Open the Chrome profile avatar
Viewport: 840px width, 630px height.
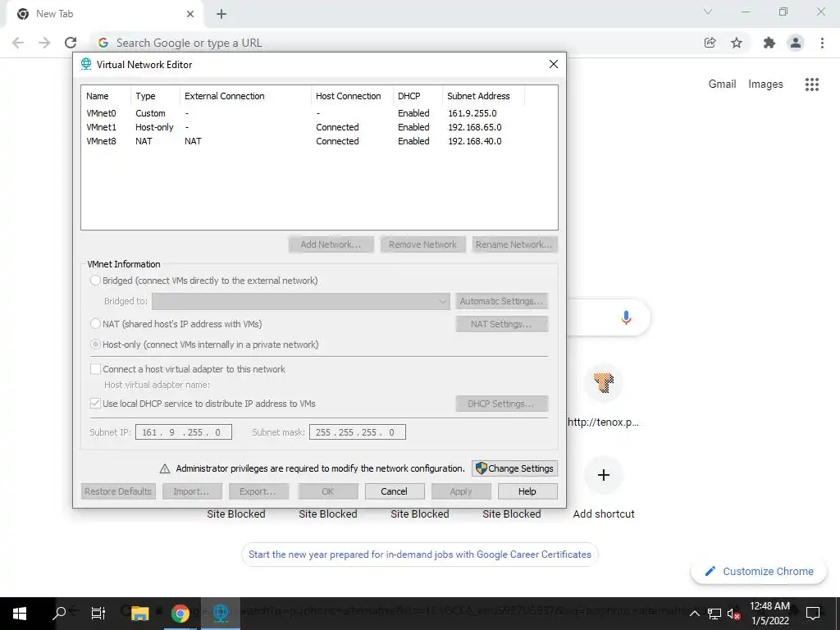coord(796,43)
